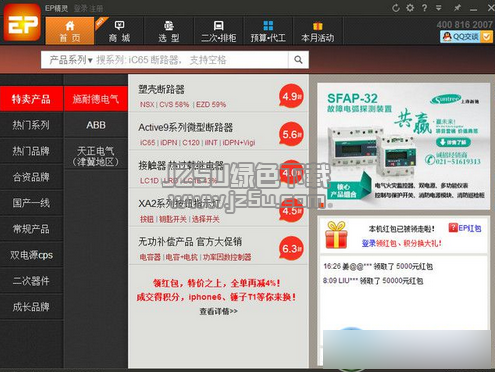Screen dimensions: 495x372
Task: Select 二次器件 in left sidebar
Action: [31, 281]
